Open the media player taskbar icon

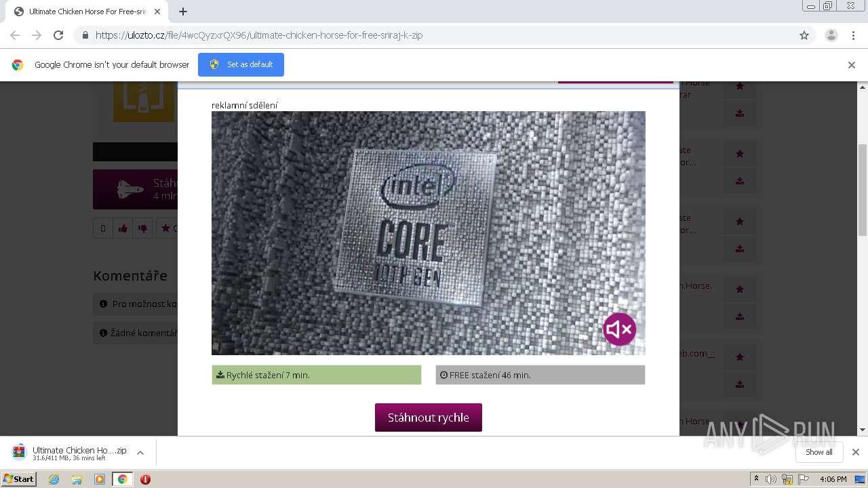pyautogui.click(x=100, y=479)
